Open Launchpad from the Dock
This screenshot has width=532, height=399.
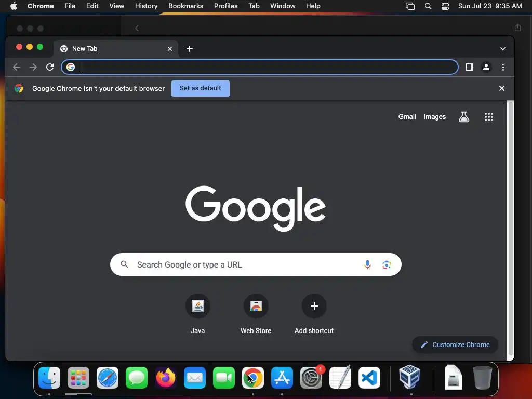point(78,378)
